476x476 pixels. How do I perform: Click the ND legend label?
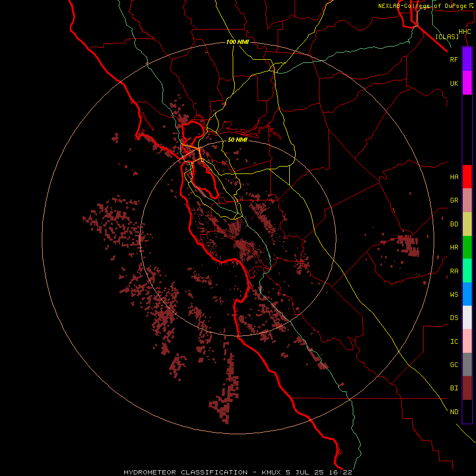454,411
